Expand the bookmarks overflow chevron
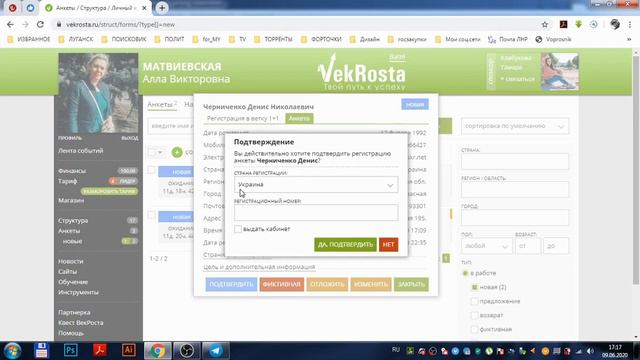This screenshot has height=360, width=640. click(629, 39)
